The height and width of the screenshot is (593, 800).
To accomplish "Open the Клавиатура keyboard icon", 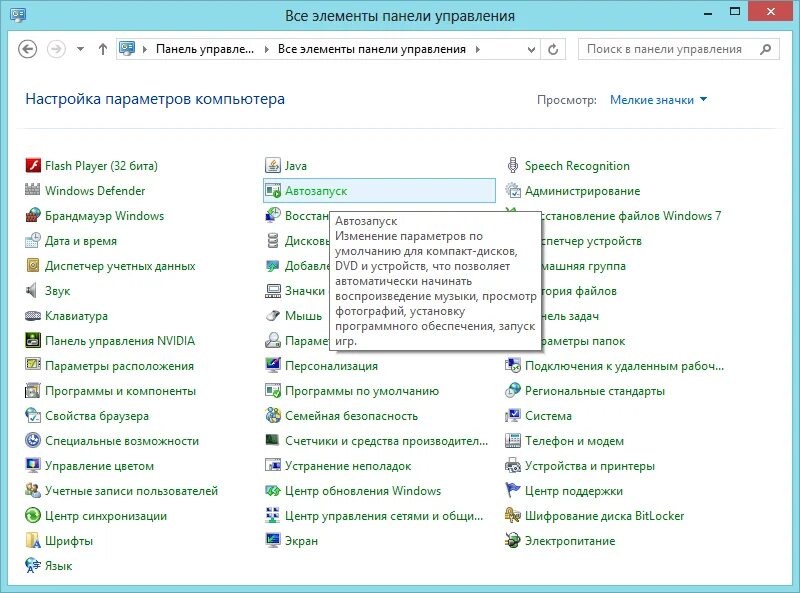I will point(33,315).
